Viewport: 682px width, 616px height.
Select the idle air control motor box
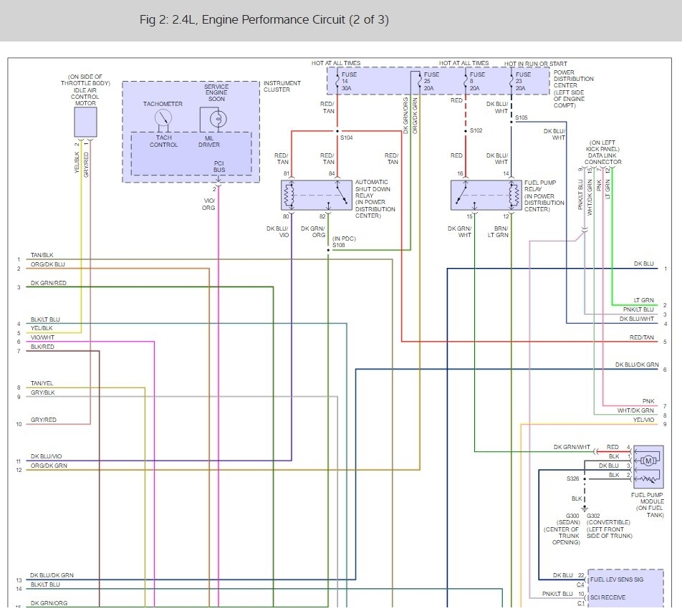click(85, 122)
